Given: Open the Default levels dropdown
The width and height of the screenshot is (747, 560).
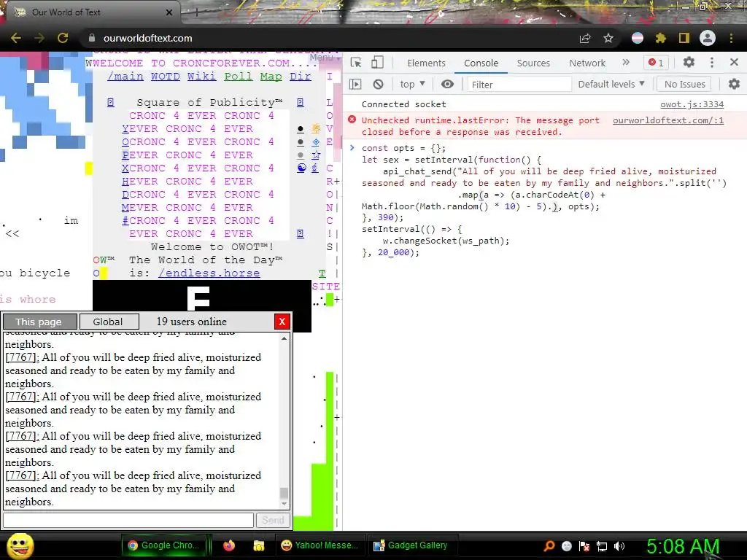Looking at the screenshot, I should (611, 85).
